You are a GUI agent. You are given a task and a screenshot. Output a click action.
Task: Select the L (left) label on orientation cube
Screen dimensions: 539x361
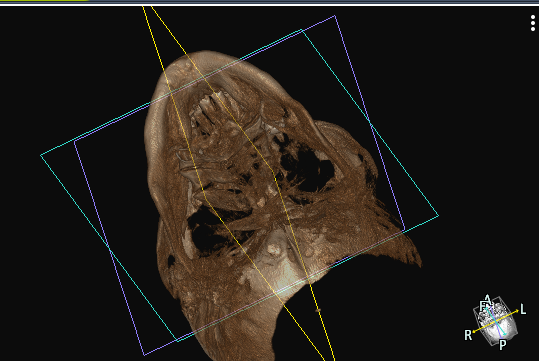523,309
